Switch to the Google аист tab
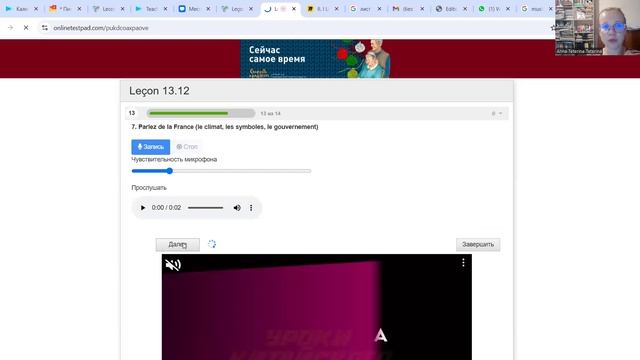This screenshot has width=640, height=360. click(361, 9)
